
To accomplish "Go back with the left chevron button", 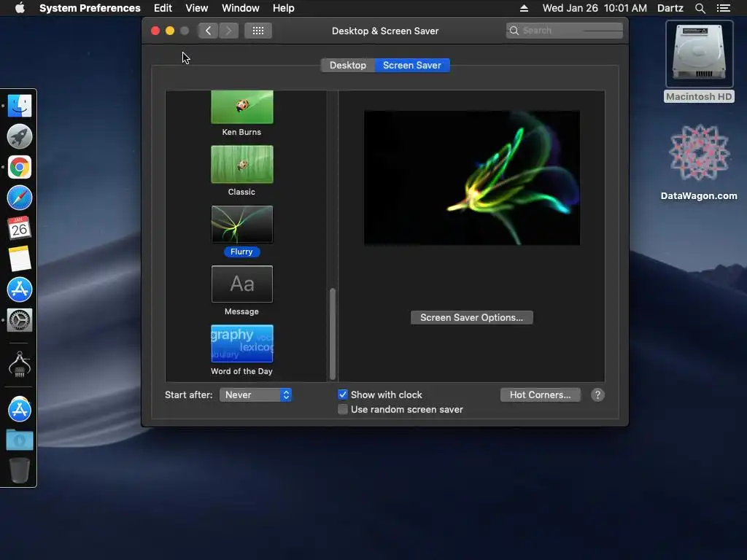I will click(208, 31).
